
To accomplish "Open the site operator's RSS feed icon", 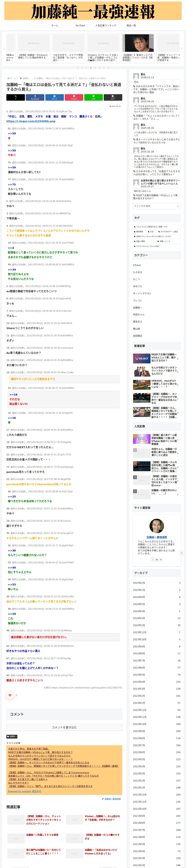I will 161,559.
